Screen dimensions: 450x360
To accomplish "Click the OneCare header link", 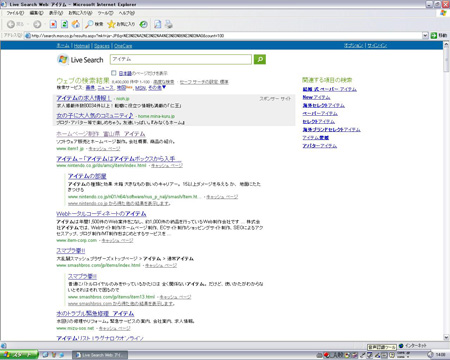I will (x=123, y=46).
